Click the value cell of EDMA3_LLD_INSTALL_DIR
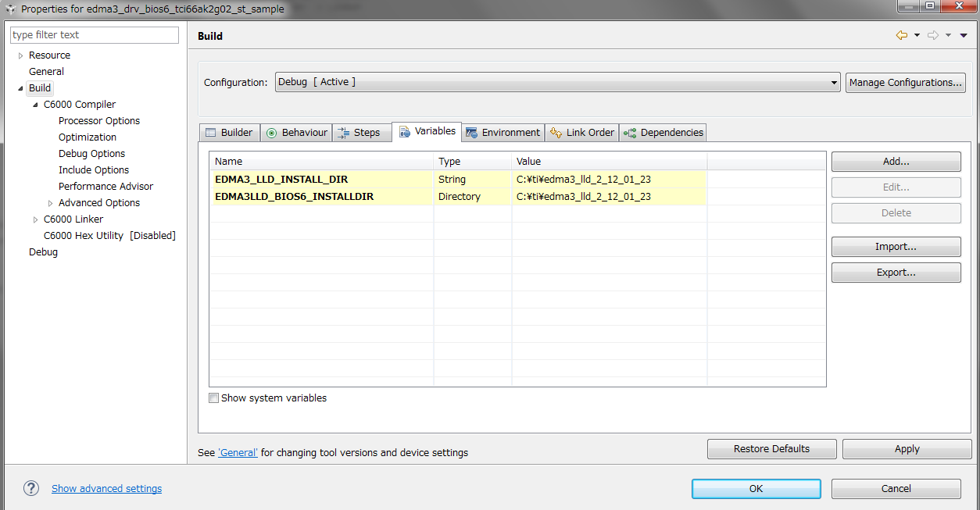Image resolution: width=980 pixels, height=510 pixels. coord(610,180)
